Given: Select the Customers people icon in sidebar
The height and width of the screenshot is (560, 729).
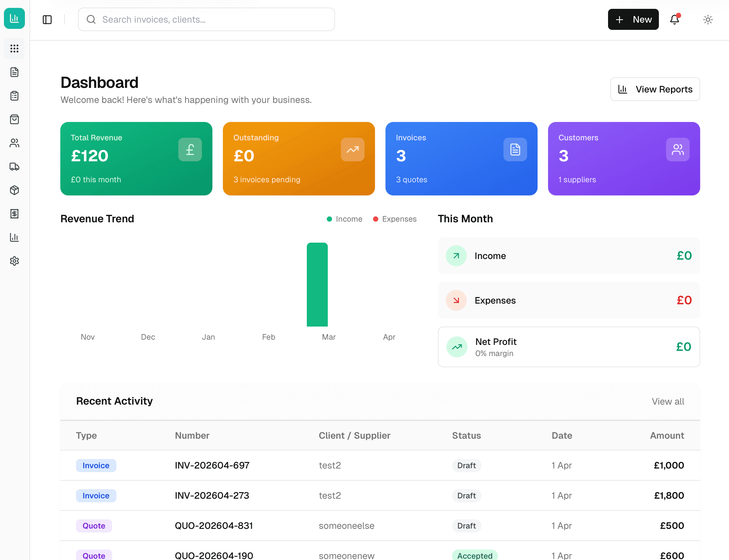Looking at the screenshot, I should 14,143.
